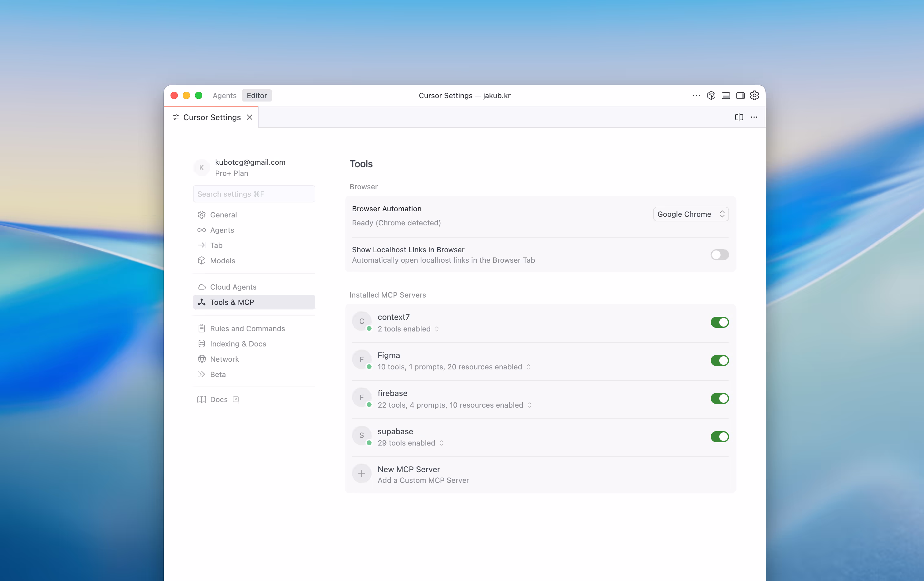Enable Show Localhost Links in Browser

point(719,255)
